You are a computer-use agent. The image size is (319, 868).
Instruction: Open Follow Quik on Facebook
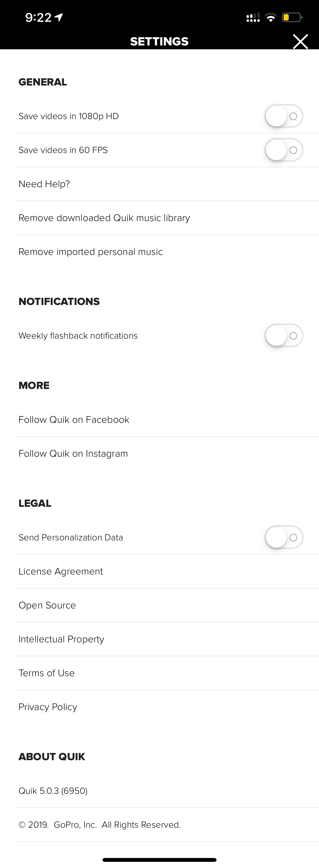(x=167, y=419)
